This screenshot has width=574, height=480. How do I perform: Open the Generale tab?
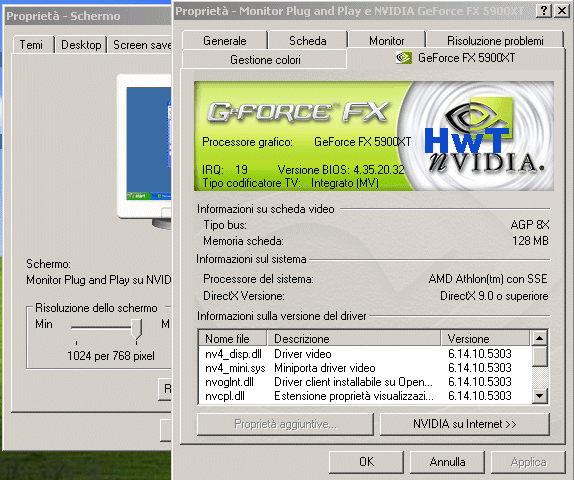pos(224,40)
